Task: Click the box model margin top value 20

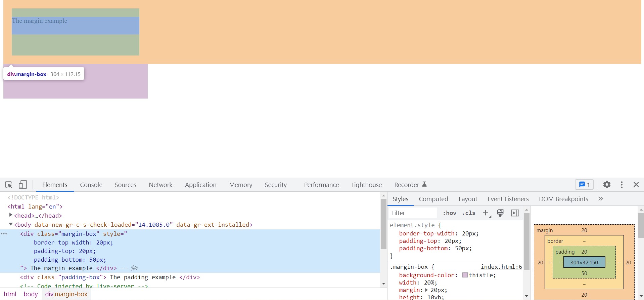Action: [584, 230]
